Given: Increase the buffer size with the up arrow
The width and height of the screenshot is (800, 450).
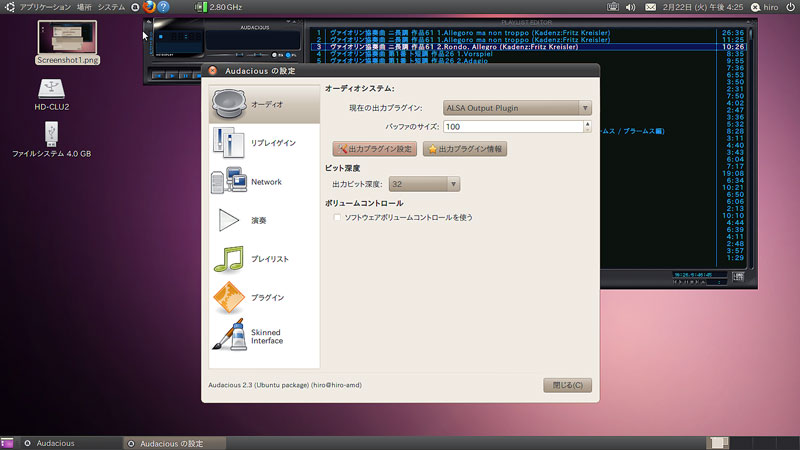Looking at the screenshot, I should click(x=587, y=123).
